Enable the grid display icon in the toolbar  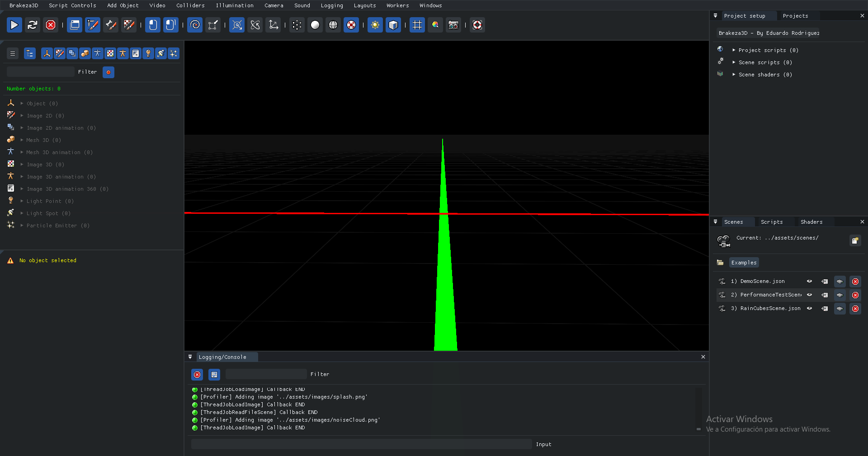(x=417, y=25)
